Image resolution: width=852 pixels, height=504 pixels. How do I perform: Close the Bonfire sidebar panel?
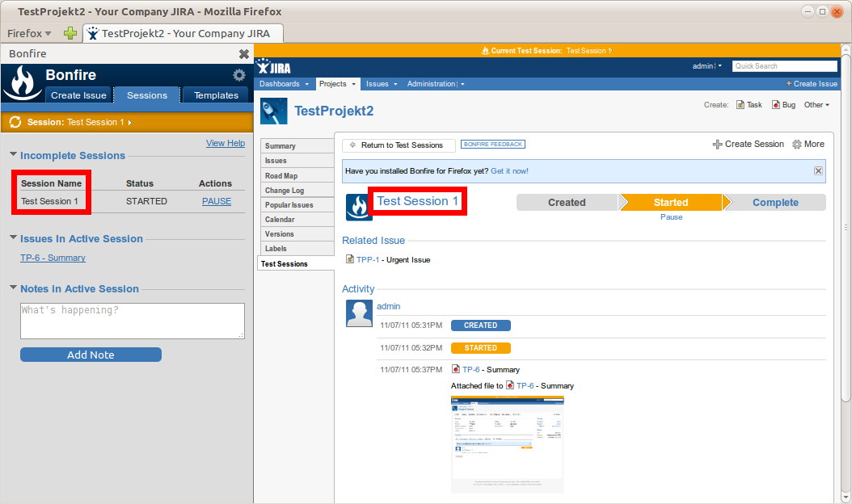244,54
